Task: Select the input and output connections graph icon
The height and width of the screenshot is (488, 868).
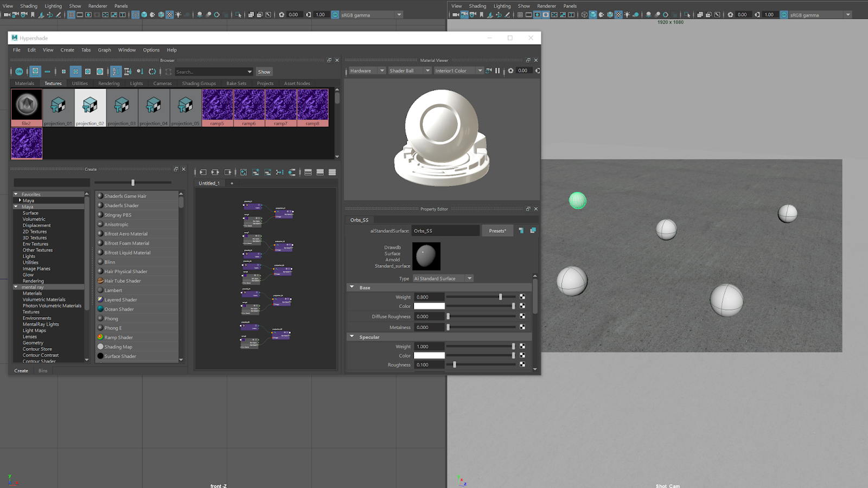Action: coord(215,172)
